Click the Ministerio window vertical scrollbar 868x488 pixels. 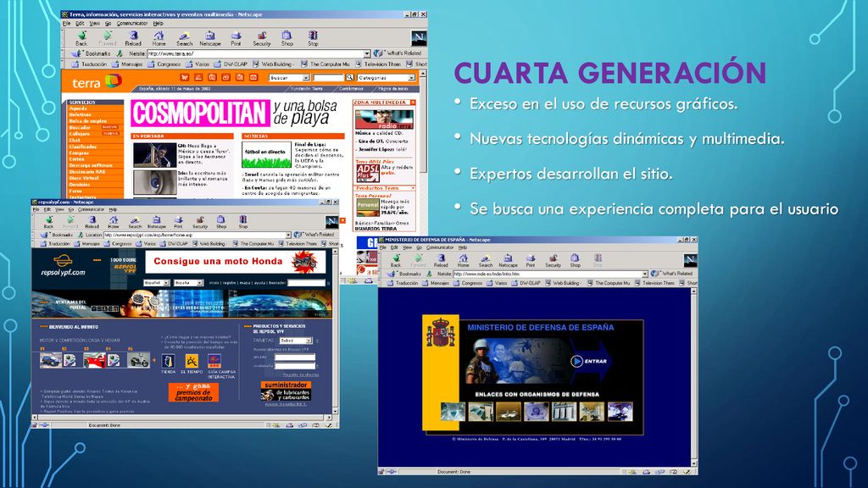694,377
